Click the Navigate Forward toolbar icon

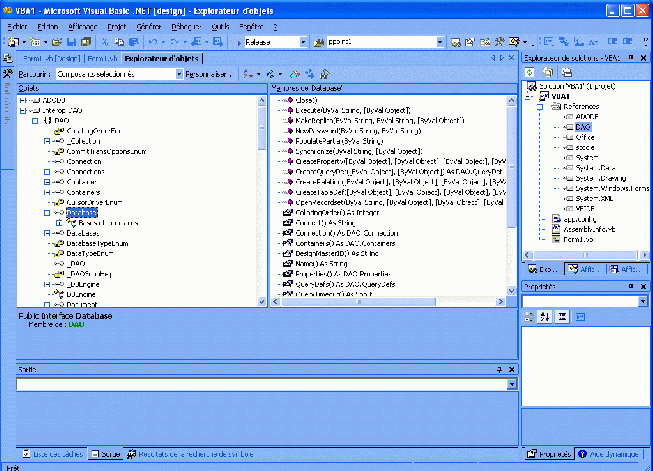(218, 42)
